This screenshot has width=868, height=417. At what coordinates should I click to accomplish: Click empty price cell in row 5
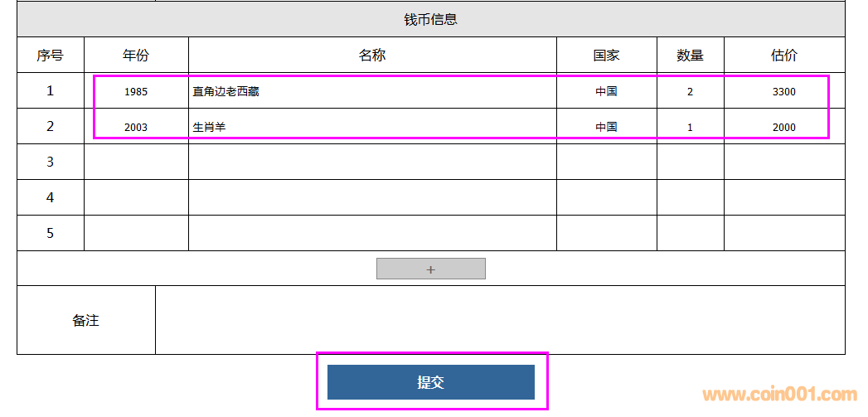783,233
